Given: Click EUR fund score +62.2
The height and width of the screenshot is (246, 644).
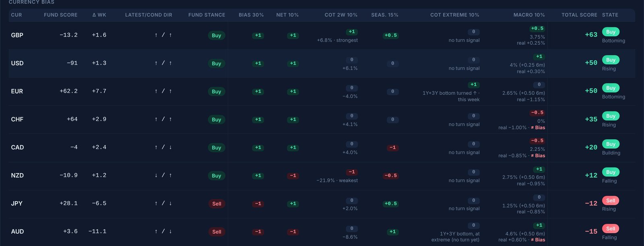Looking at the screenshot, I should (x=68, y=91).
